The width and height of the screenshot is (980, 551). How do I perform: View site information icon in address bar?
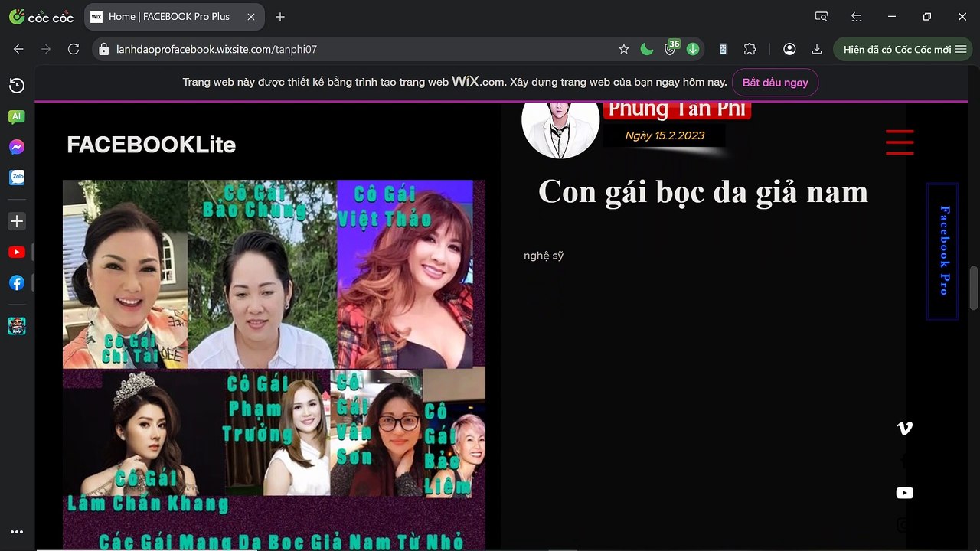point(104,49)
